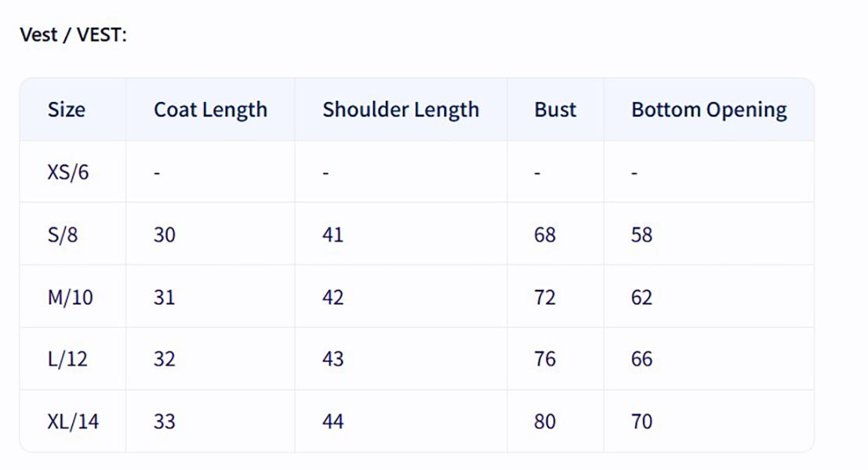Select the Bottom Opening column header
Screen dimensions: 868x470
point(709,110)
